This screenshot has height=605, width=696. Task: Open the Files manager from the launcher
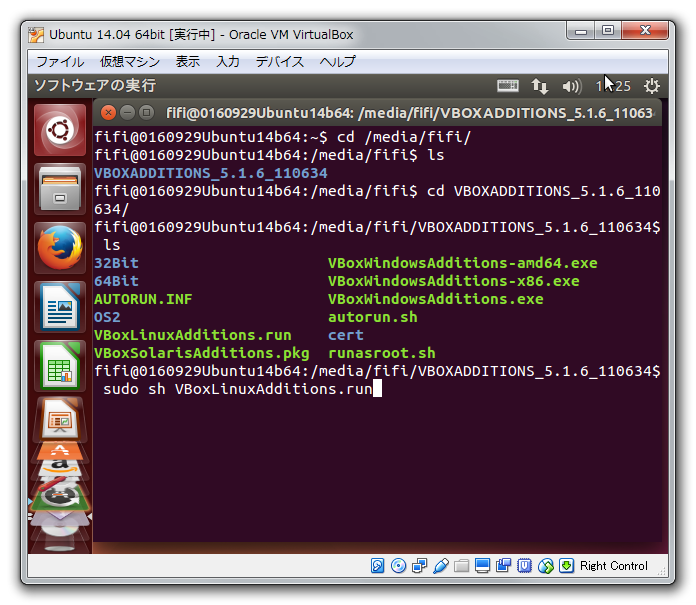coord(60,190)
